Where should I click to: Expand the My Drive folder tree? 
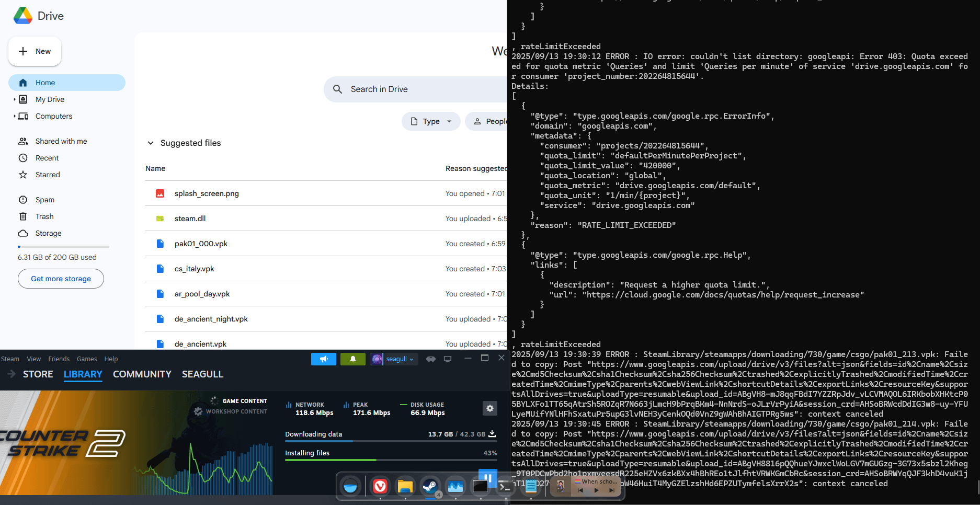[14, 99]
